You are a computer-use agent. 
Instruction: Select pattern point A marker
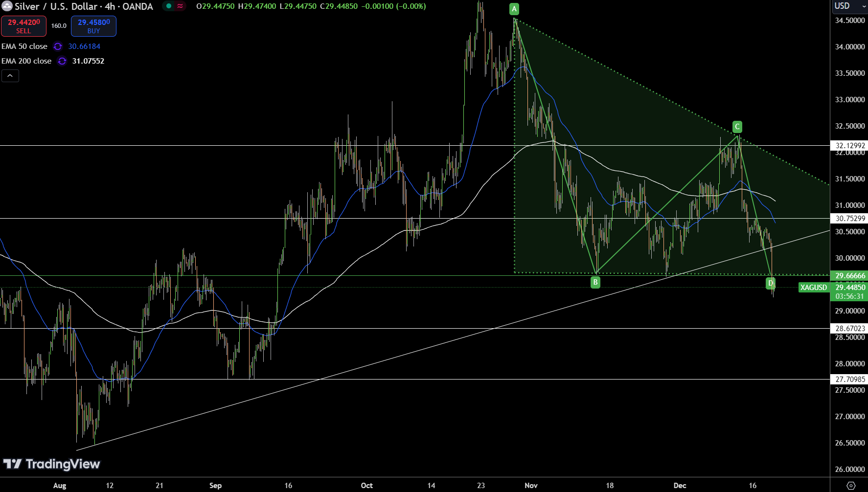[x=514, y=9]
